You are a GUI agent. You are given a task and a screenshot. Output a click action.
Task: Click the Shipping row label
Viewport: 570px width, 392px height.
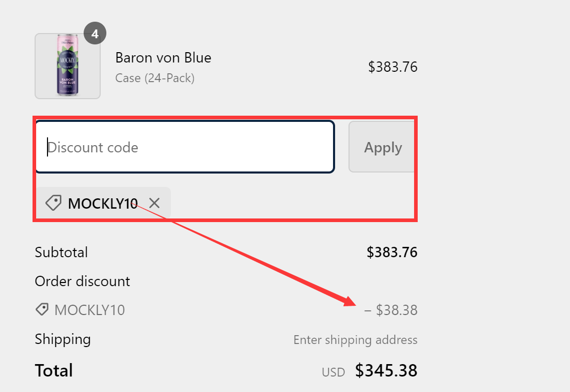[62, 339]
